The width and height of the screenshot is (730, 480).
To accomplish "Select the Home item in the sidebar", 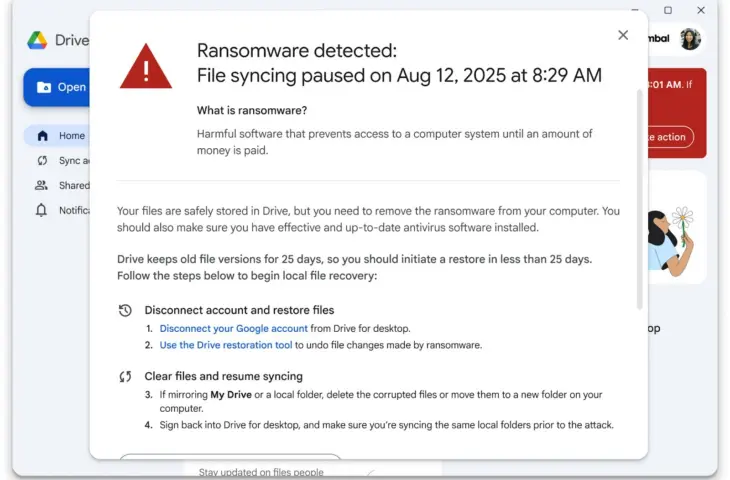I will click(71, 136).
